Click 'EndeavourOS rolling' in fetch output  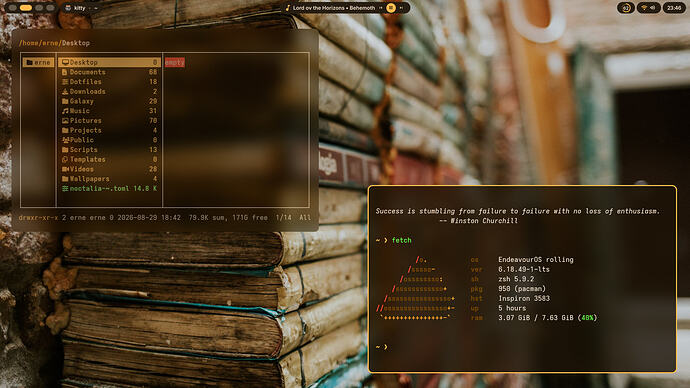(536, 260)
